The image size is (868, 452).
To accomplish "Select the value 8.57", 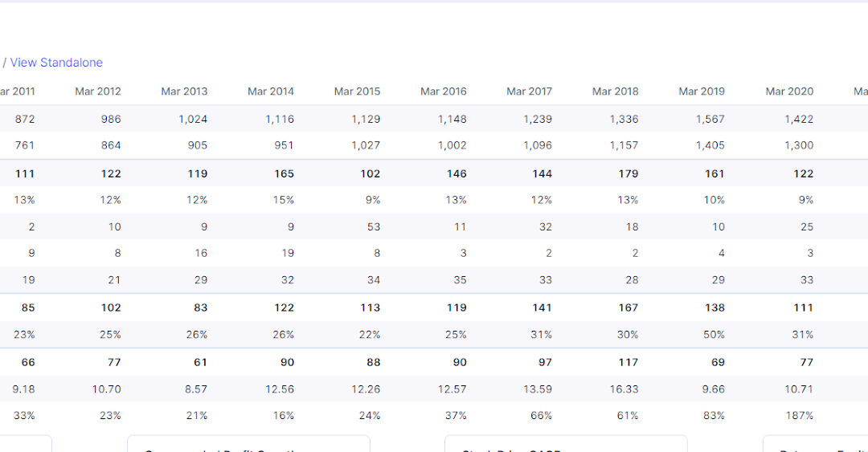I will (x=196, y=389).
